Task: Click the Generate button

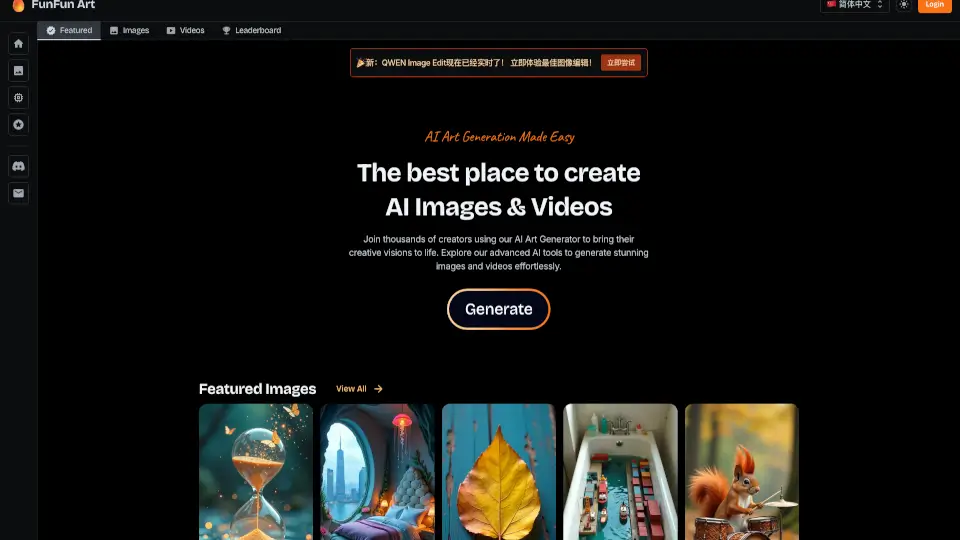Action: point(498,309)
